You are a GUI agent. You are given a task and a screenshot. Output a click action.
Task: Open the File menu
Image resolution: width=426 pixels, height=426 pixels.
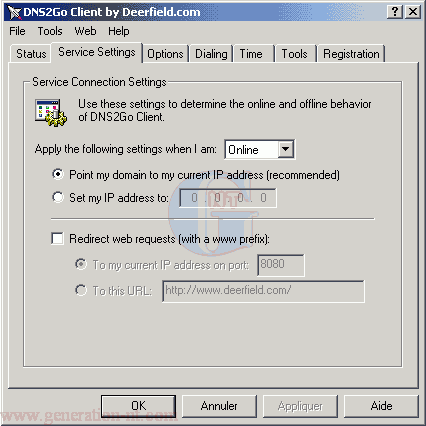[x=17, y=31]
